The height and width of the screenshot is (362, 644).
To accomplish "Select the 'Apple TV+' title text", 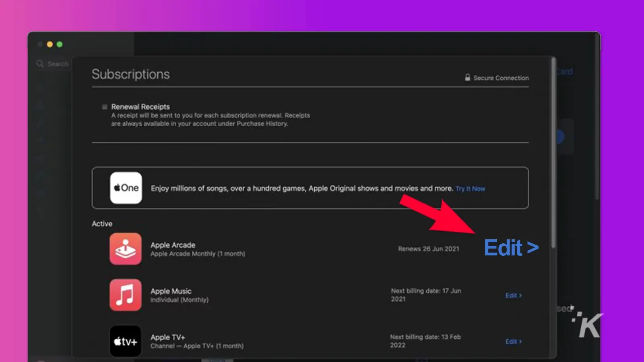I will tap(168, 337).
